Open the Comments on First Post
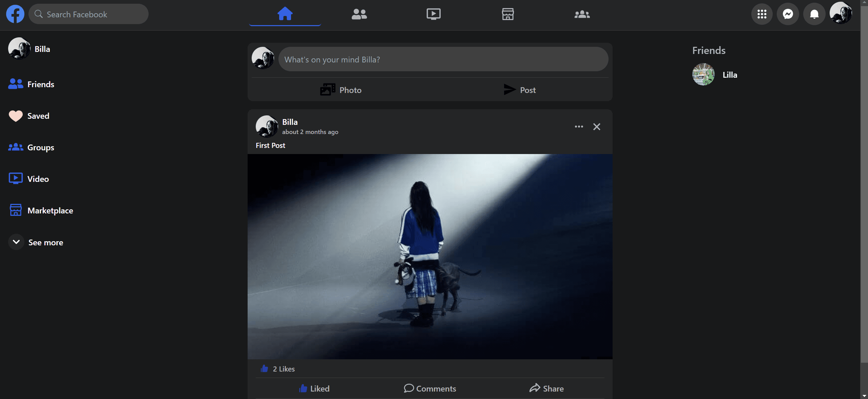Viewport: 868px width, 399px height. (x=430, y=388)
